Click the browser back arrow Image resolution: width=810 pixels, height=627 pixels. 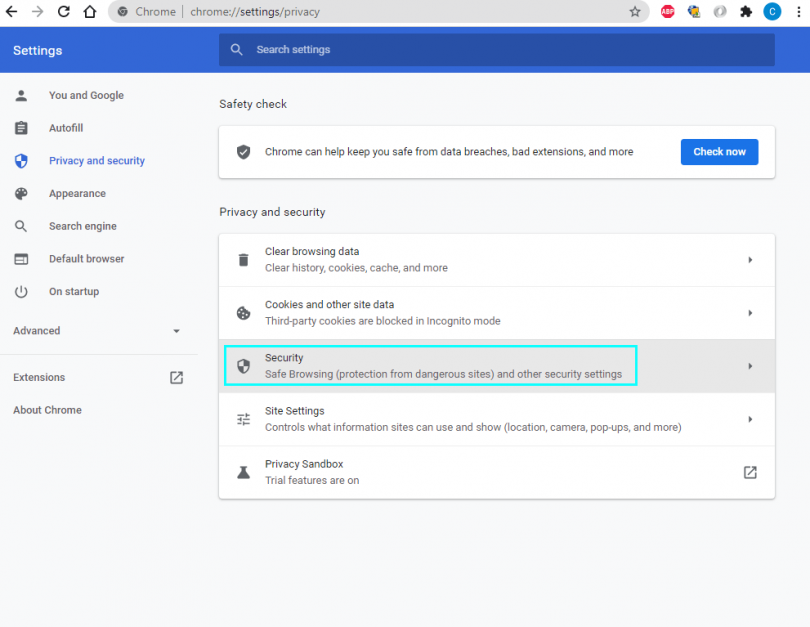12,12
